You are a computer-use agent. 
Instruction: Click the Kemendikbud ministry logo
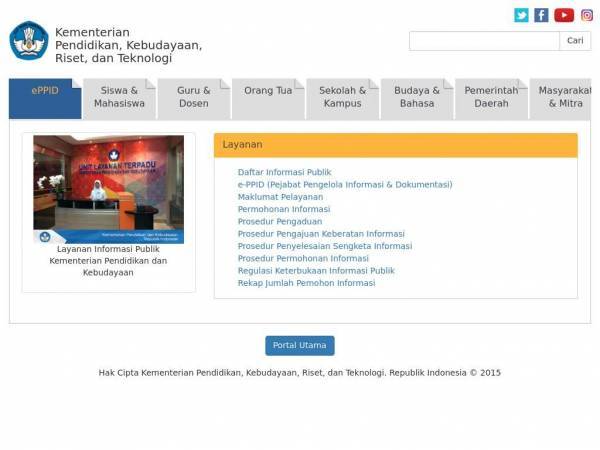tap(29, 41)
